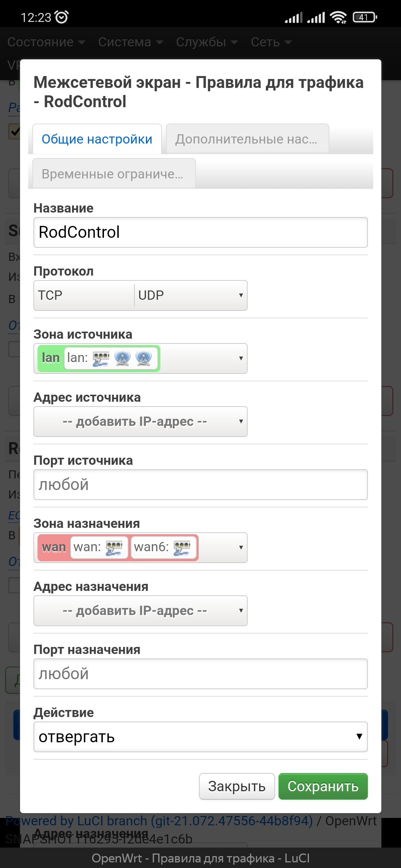Click the green Сохранить button
This screenshot has height=868, width=401.
(323, 786)
